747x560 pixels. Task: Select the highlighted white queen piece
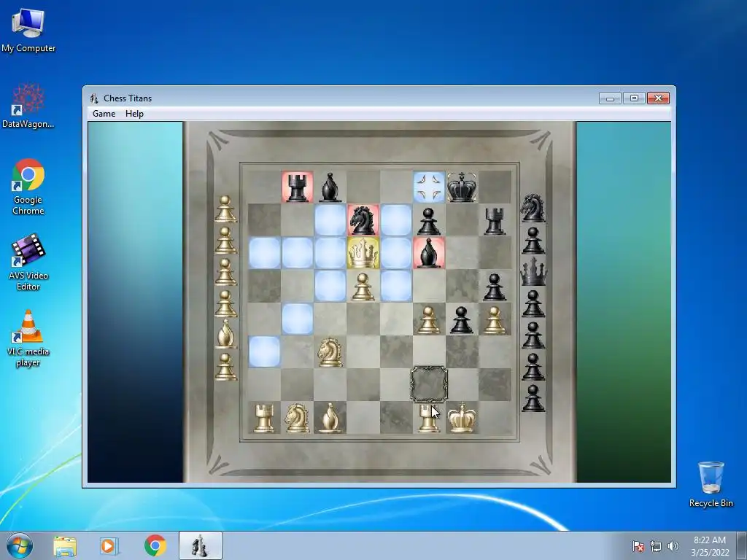tap(363, 253)
